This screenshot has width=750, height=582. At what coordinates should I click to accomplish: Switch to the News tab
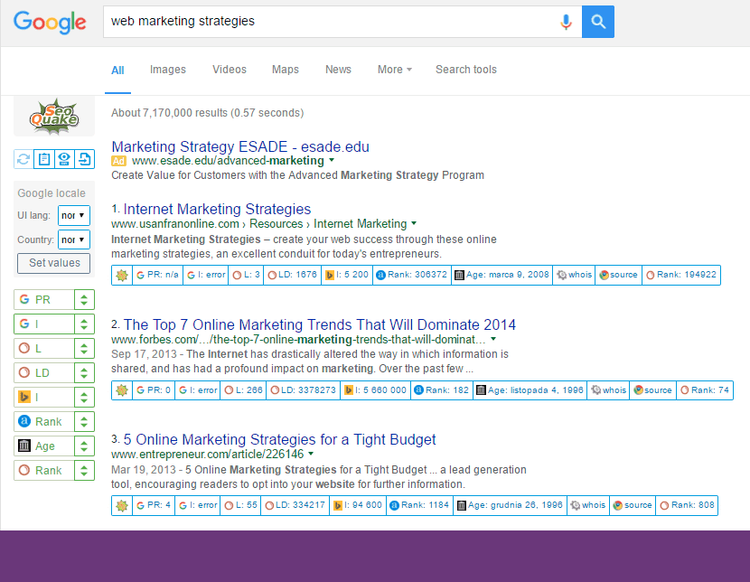click(x=338, y=70)
